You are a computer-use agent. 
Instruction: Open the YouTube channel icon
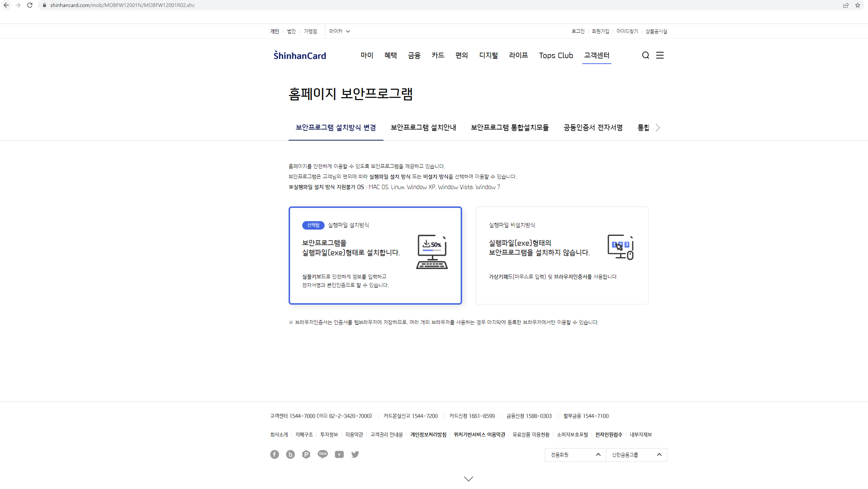click(x=339, y=454)
